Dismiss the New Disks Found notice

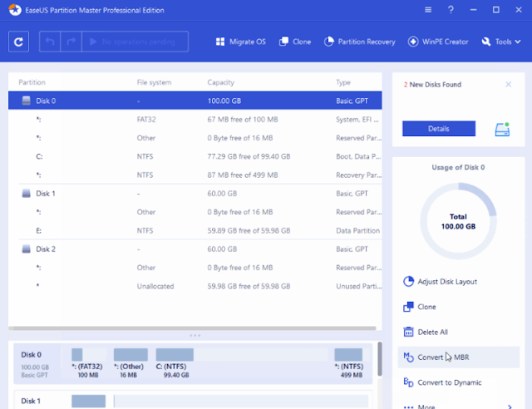[x=508, y=84]
